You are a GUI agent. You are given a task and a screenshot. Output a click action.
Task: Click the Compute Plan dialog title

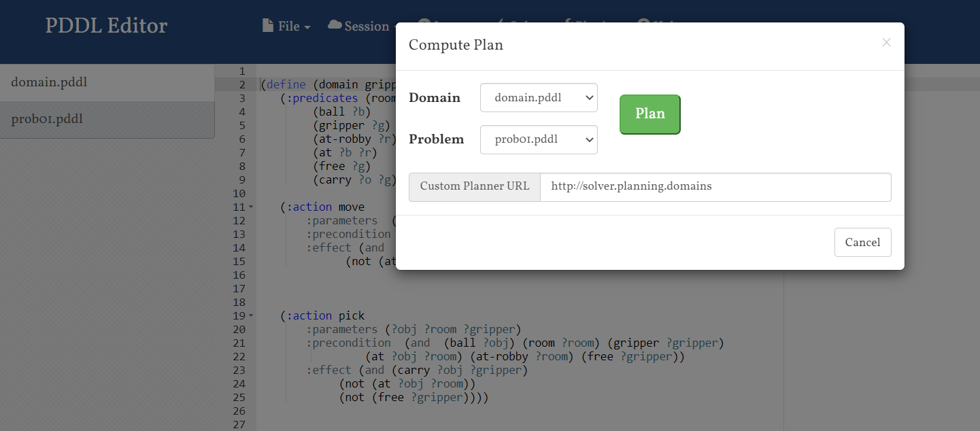pos(456,46)
